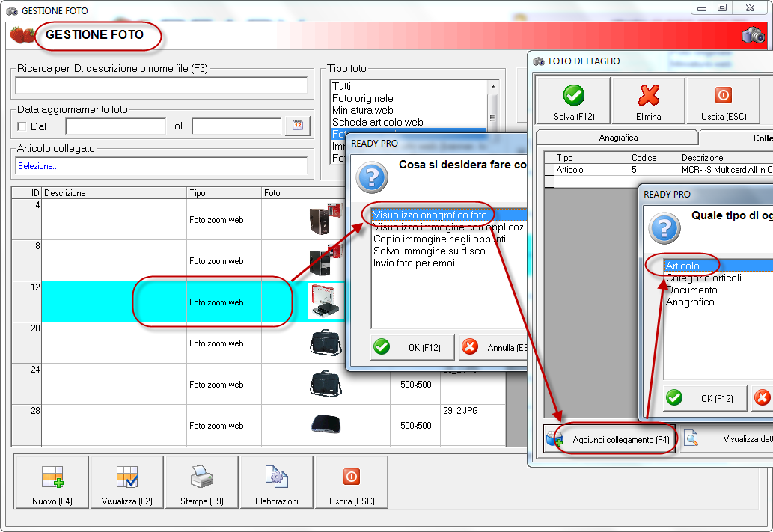The height and width of the screenshot is (532, 773).
Task: Select Documento object type
Action: [718, 290]
